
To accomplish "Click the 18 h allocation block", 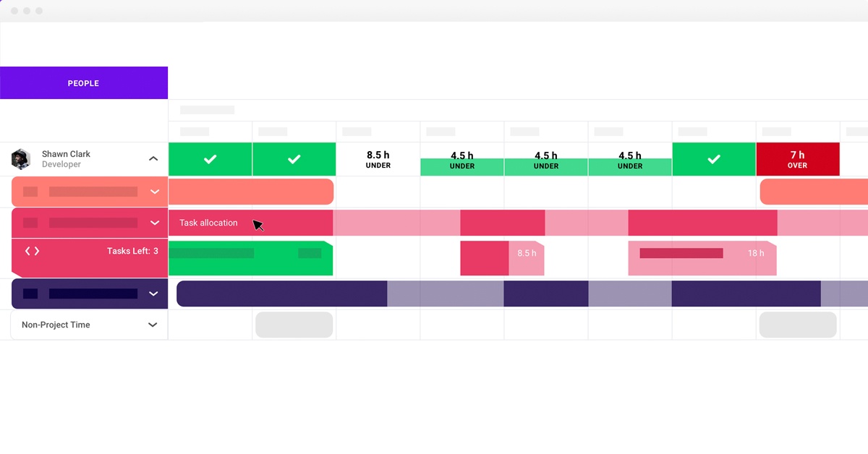I will [702, 257].
